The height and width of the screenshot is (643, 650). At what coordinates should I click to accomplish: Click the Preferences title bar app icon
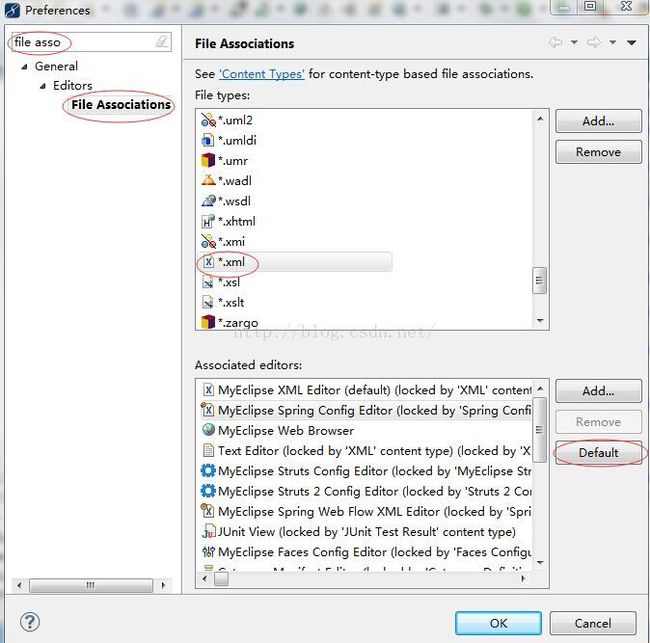[x=12, y=10]
